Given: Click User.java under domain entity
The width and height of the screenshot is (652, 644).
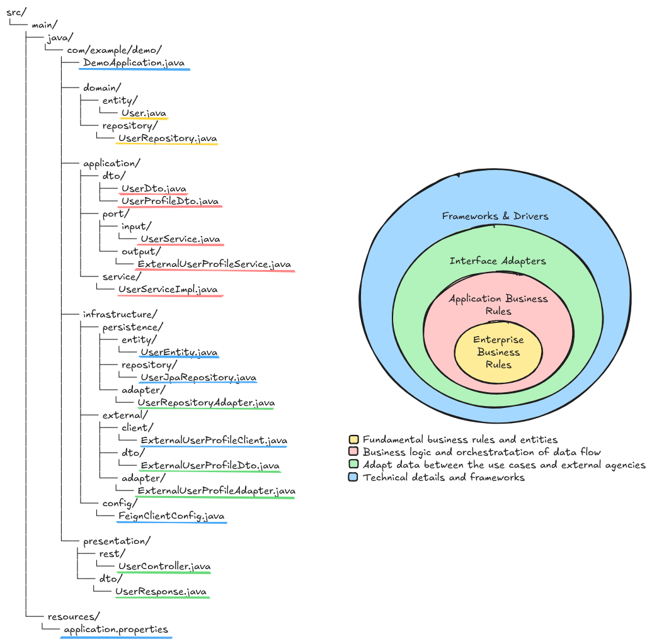Looking at the screenshot, I should 144,113.
